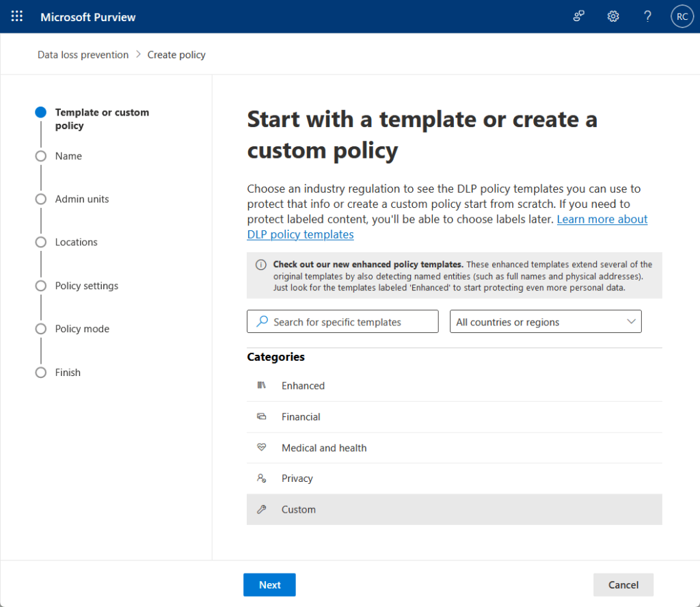This screenshot has height=607, width=700.
Task: Click the chevron on the countries dropdown
Action: tap(631, 321)
